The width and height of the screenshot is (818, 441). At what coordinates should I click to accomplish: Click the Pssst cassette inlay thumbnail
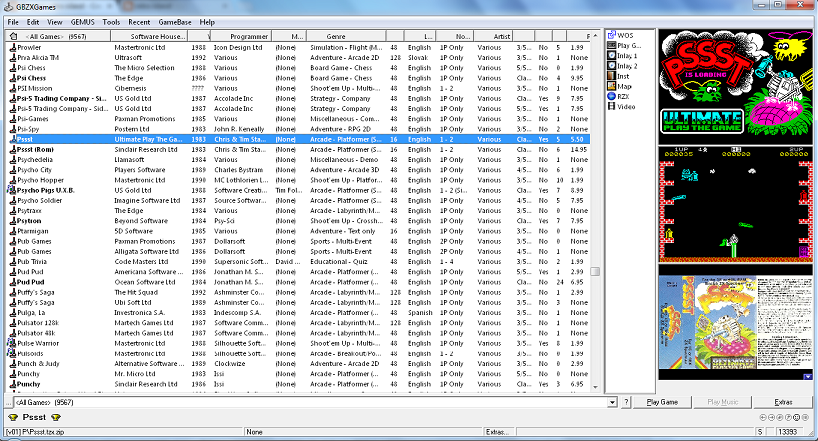(x=736, y=323)
